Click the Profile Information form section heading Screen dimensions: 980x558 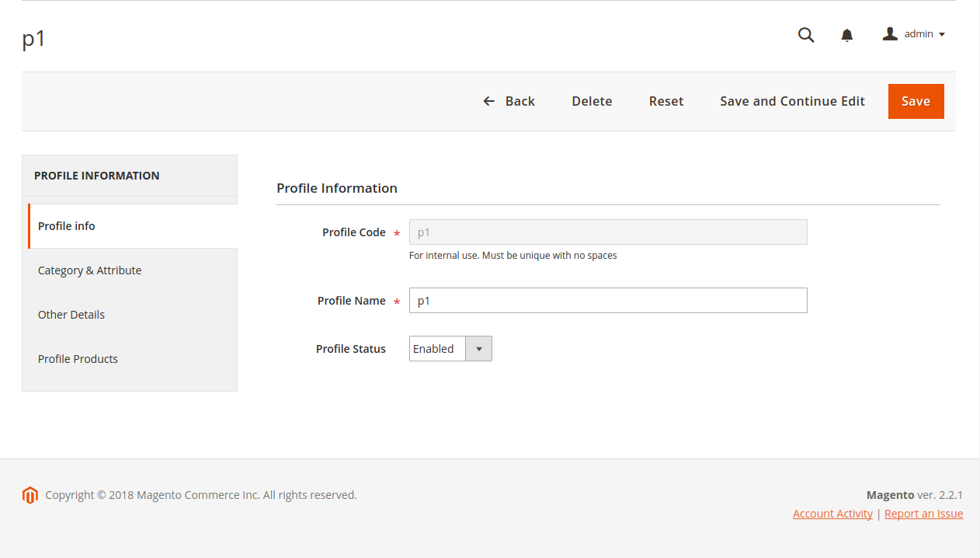pyautogui.click(x=337, y=188)
